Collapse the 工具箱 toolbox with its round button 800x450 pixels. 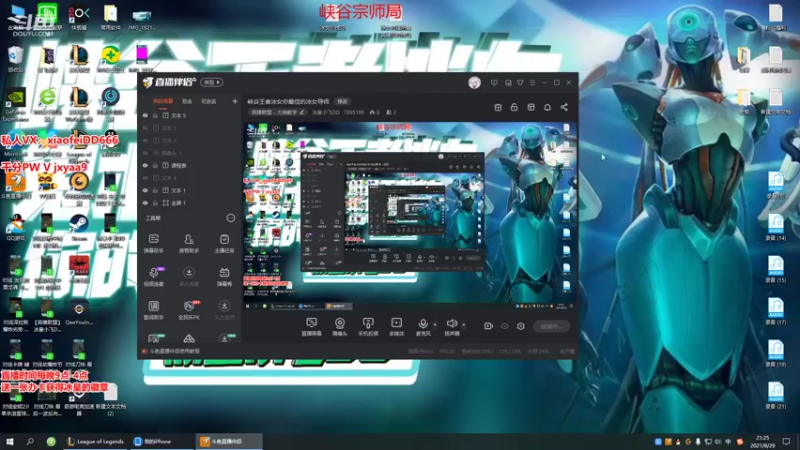click(231, 218)
